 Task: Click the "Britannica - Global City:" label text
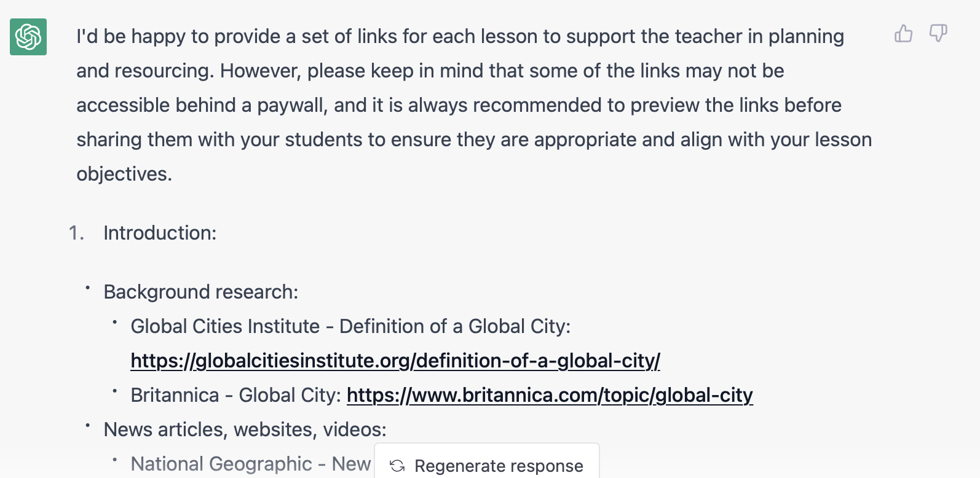pos(235,395)
